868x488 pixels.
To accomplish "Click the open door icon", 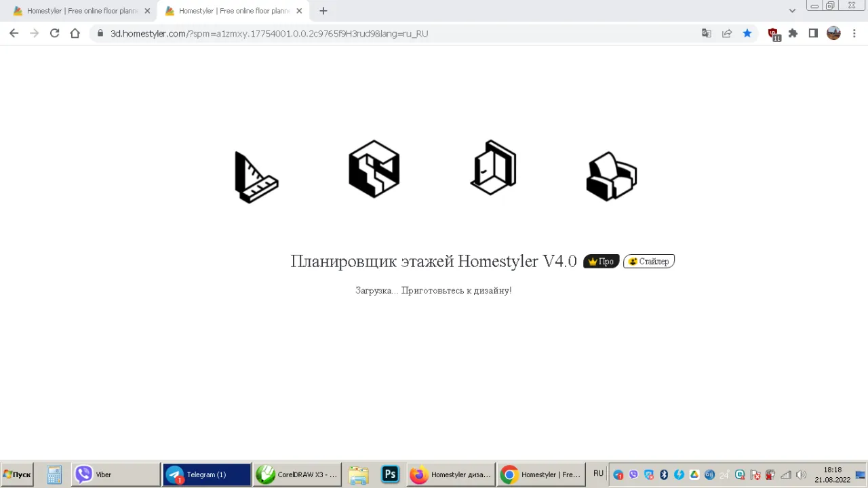I will (x=493, y=167).
